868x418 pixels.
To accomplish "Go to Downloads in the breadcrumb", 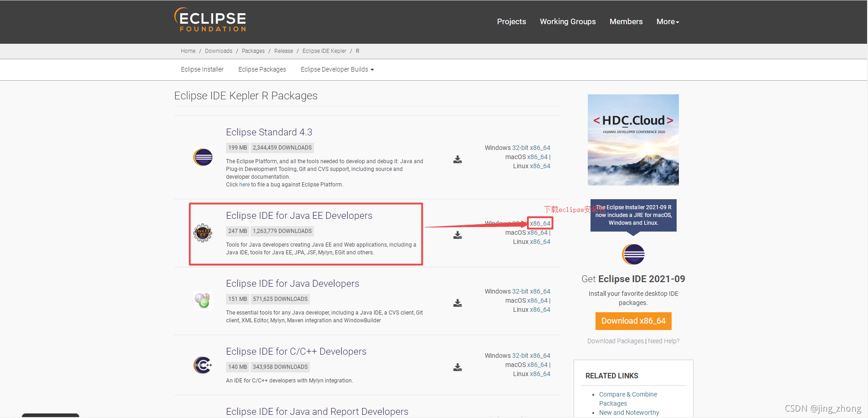I will (x=219, y=51).
